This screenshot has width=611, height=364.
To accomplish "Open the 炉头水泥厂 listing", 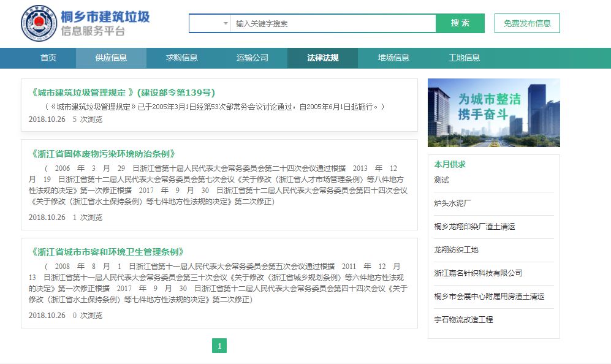I will [x=452, y=203].
